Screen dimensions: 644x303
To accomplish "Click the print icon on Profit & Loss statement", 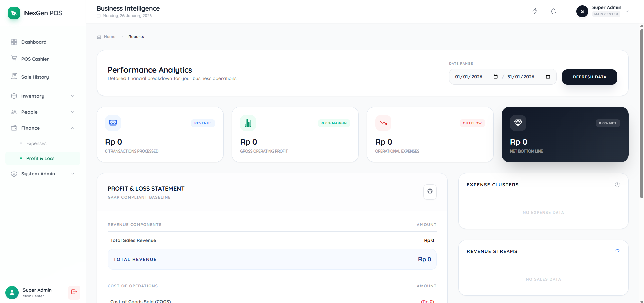I will (x=430, y=191).
